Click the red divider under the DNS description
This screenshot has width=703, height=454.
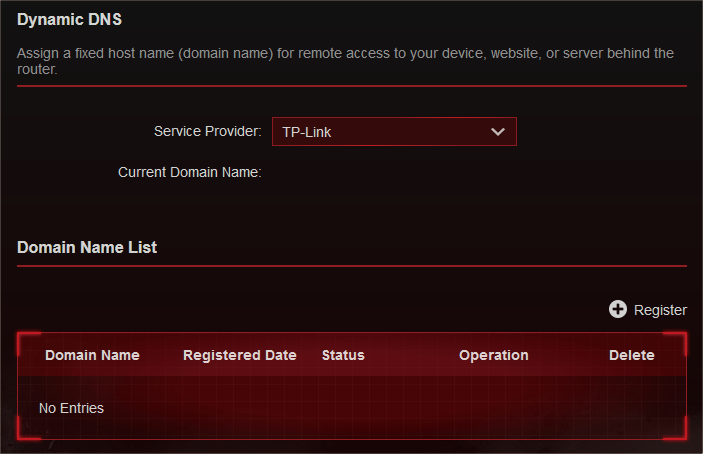[352, 86]
